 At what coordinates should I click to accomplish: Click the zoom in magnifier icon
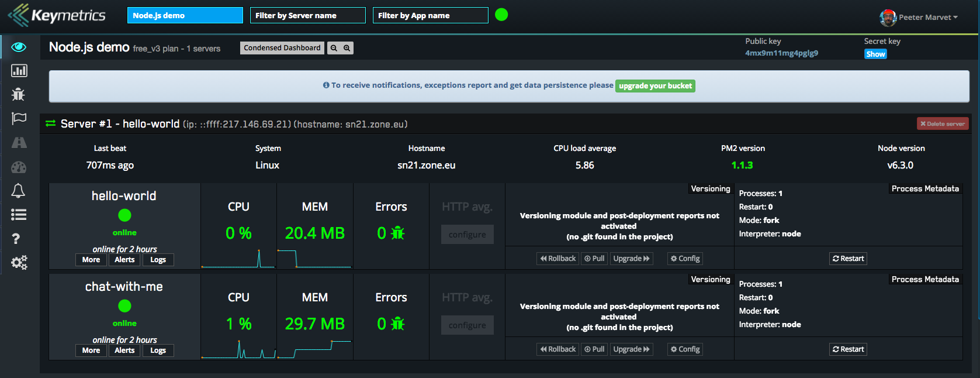pos(347,48)
